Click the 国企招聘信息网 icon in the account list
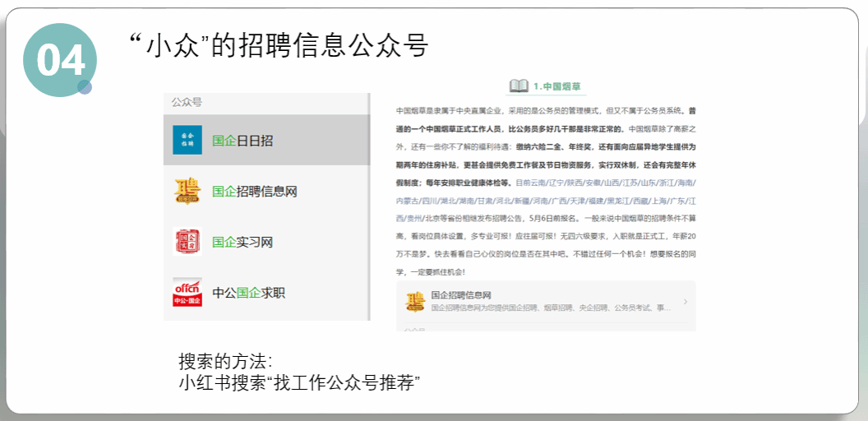The width and height of the screenshot is (868, 421). click(x=187, y=192)
